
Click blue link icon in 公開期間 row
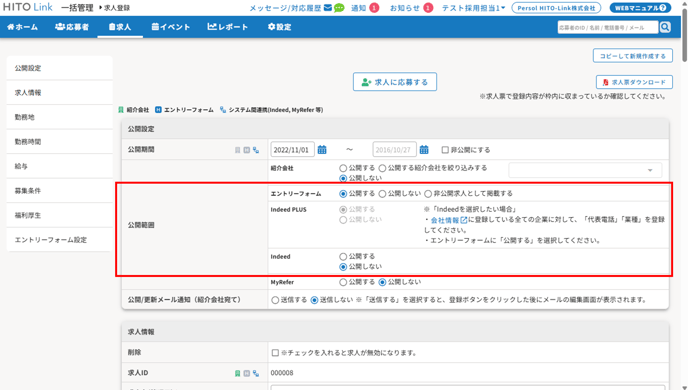click(x=256, y=150)
